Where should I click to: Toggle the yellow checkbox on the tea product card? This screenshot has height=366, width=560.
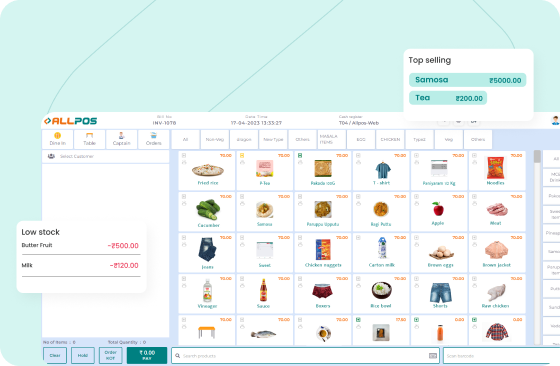coord(242,155)
